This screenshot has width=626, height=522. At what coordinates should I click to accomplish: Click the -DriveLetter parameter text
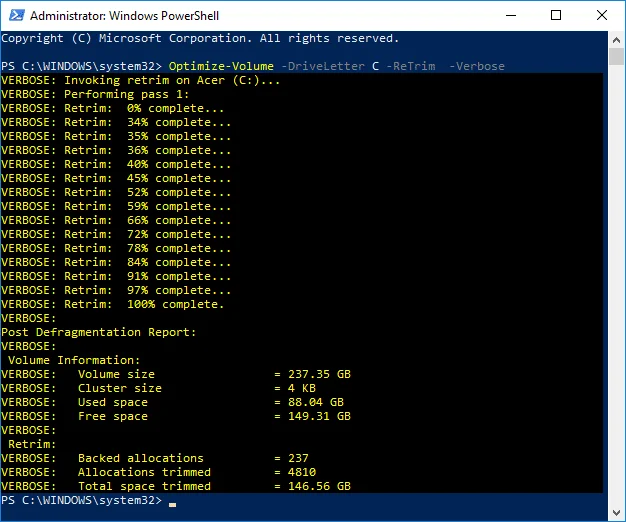323,66
